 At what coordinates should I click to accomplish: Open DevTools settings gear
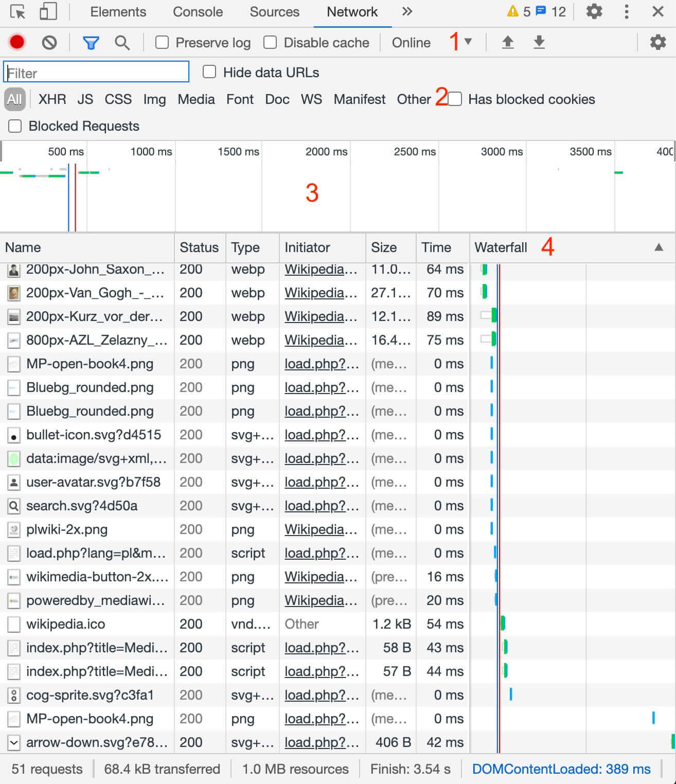pos(594,11)
